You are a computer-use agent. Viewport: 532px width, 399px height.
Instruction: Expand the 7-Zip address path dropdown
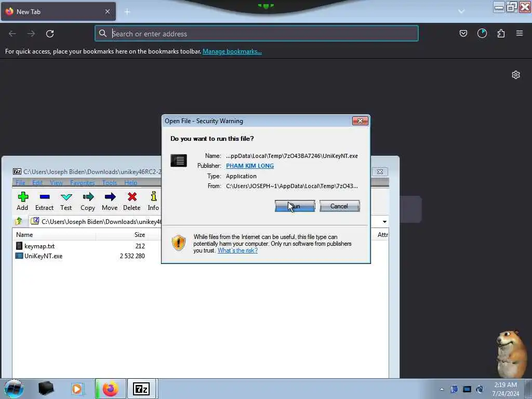point(384,222)
